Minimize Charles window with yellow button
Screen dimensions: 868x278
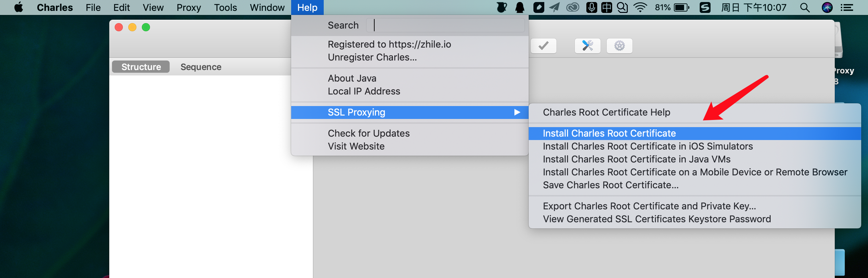[x=132, y=27]
